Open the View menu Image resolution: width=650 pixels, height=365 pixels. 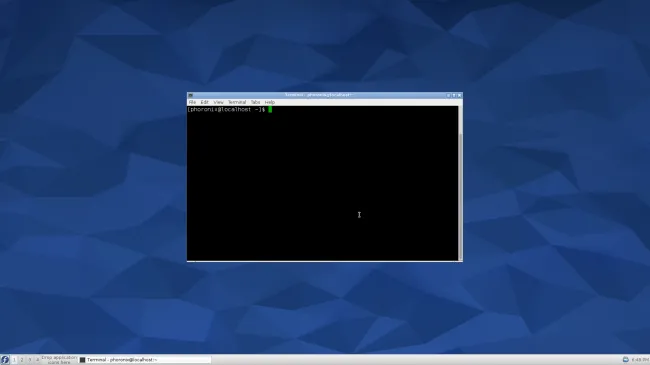point(218,102)
